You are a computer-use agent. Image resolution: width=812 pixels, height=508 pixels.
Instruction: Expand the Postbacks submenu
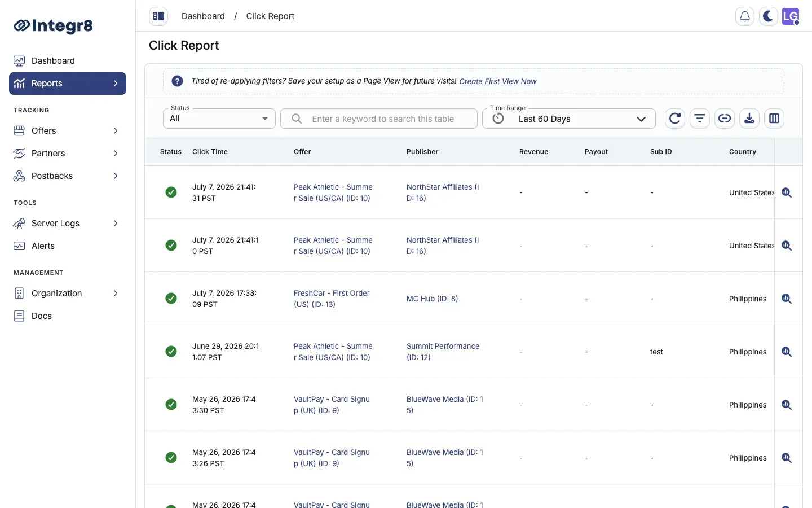pos(116,176)
